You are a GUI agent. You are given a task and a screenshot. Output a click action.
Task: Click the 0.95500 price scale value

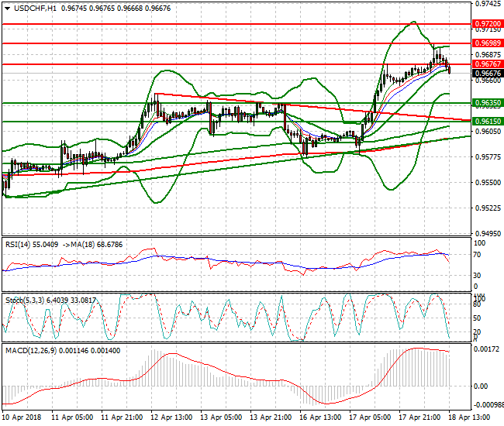(488, 182)
